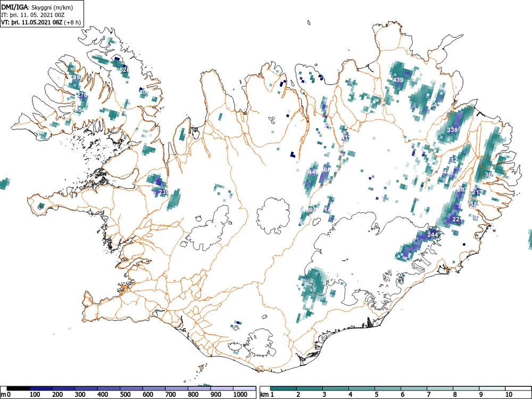Click the dark navy 100–200 m legend swatch

pos(41,388)
